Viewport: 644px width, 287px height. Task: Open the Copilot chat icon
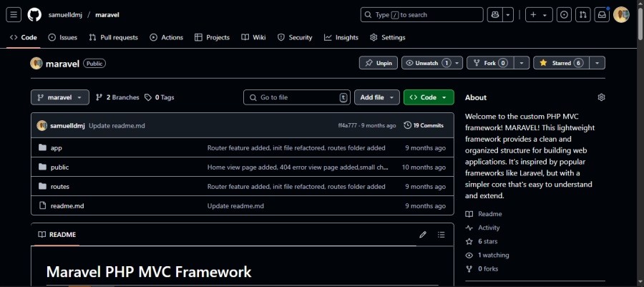[494, 14]
